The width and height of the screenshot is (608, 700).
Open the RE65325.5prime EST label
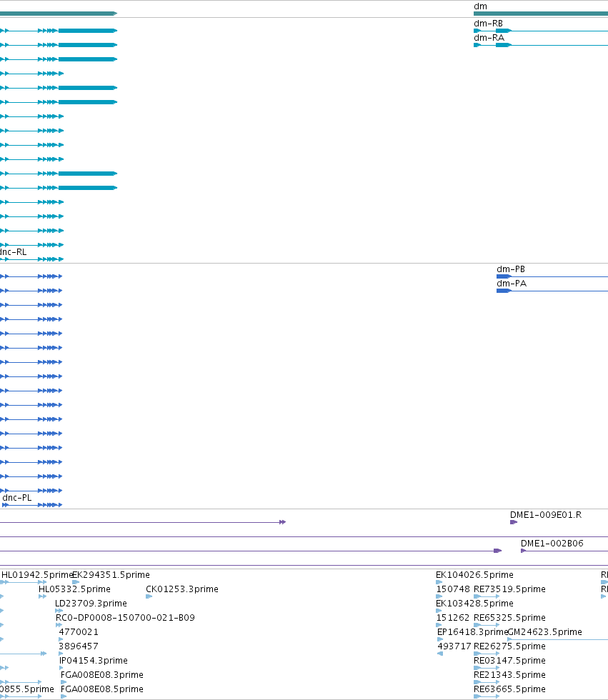tap(510, 617)
